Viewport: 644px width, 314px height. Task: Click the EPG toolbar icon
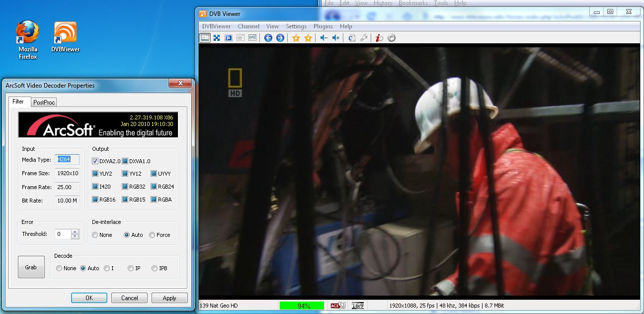click(252, 38)
